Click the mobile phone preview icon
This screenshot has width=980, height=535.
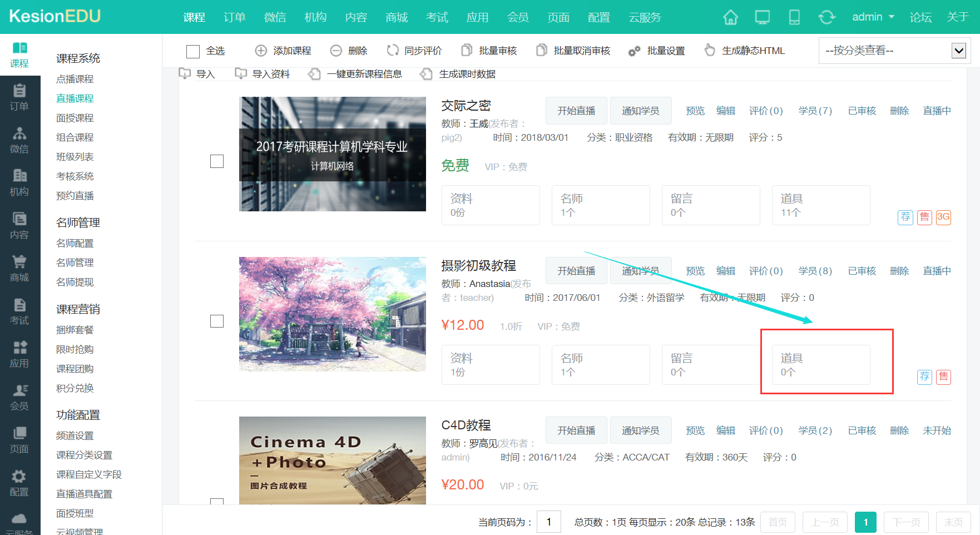tap(794, 17)
